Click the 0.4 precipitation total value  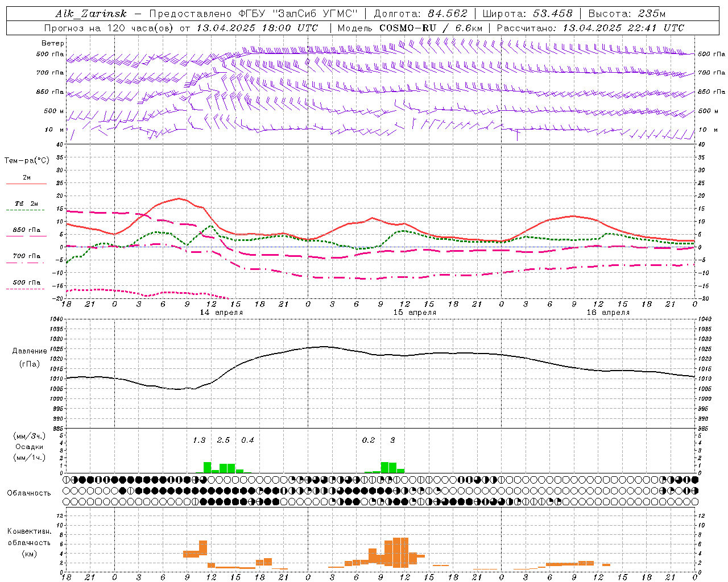coord(247,440)
